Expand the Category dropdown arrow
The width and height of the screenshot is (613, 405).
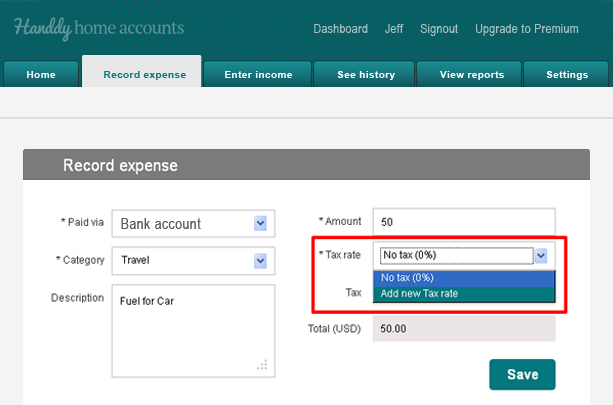(x=260, y=261)
